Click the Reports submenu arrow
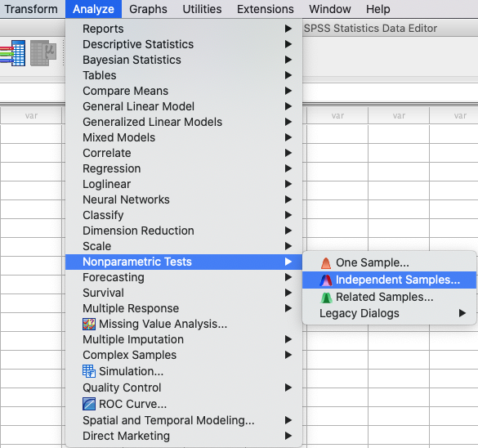Screen dimensions: 478x448 288,29
